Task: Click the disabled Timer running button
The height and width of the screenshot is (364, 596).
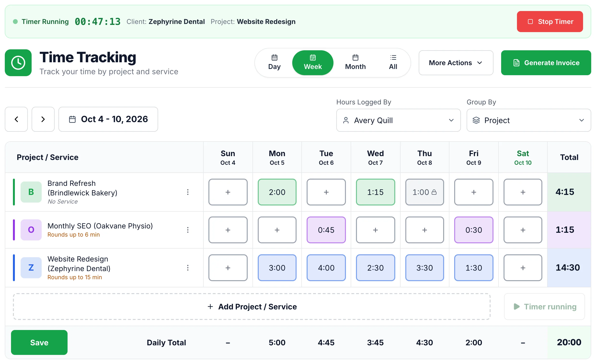Action: click(544, 307)
